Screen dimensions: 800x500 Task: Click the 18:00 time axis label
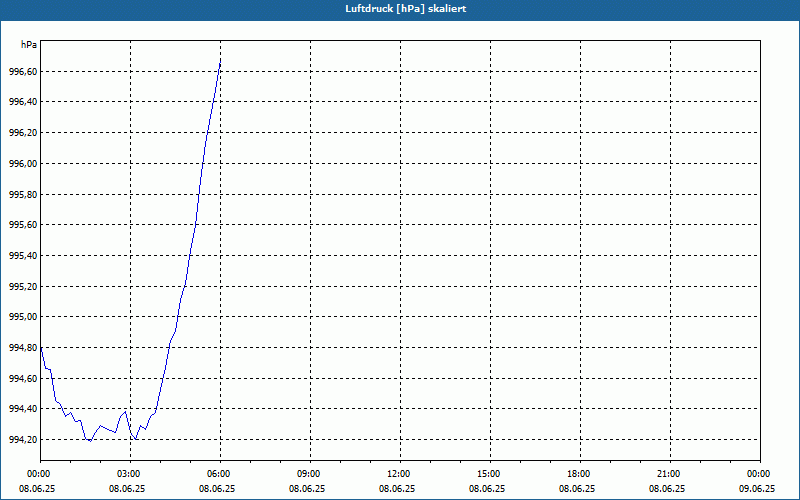pos(577,474)
